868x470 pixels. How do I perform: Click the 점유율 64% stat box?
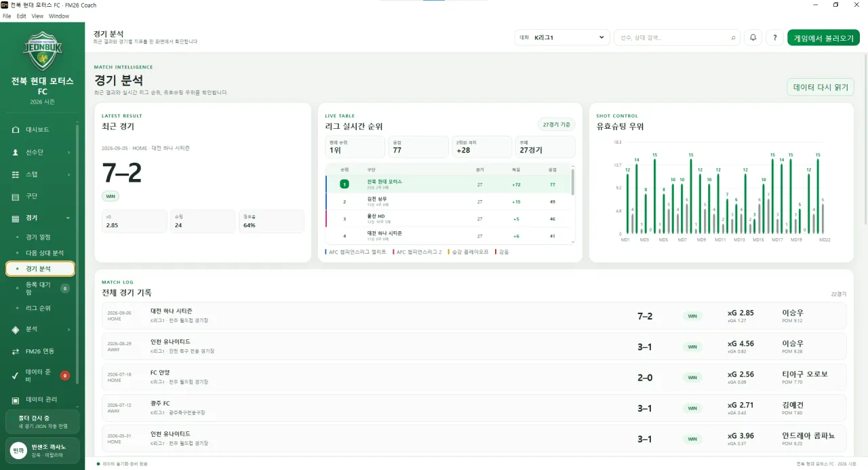click(x=271, y=221)
